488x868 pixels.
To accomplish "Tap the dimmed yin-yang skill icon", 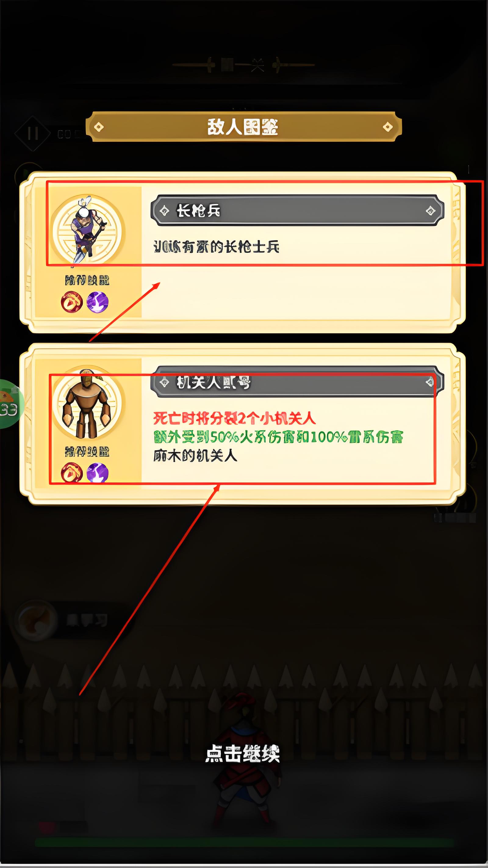I will click(x=35, y=620).
